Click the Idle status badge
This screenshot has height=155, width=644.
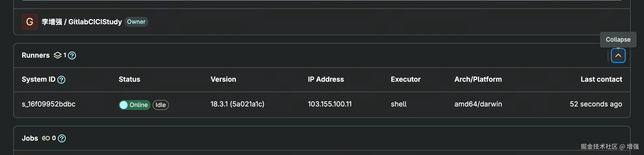coord(161,105)
